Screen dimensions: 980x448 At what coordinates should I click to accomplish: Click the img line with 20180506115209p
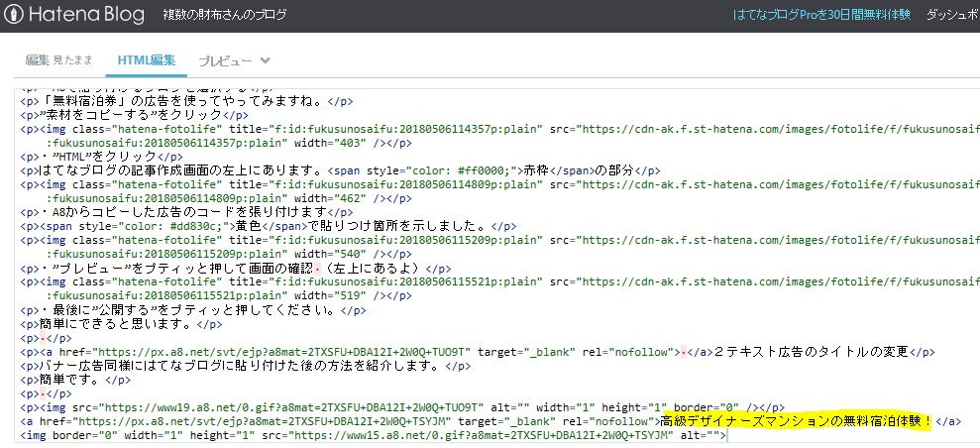(x=500, y=241)
